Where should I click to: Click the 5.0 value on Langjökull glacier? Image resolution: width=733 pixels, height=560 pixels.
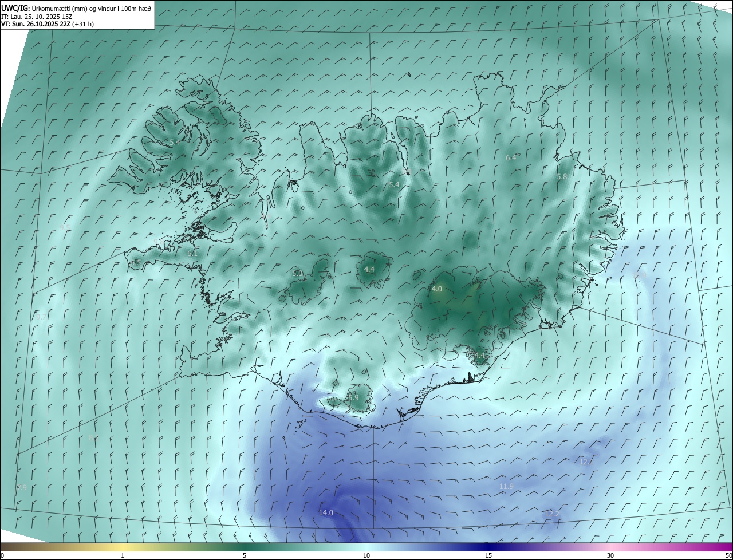pos(297,274)
